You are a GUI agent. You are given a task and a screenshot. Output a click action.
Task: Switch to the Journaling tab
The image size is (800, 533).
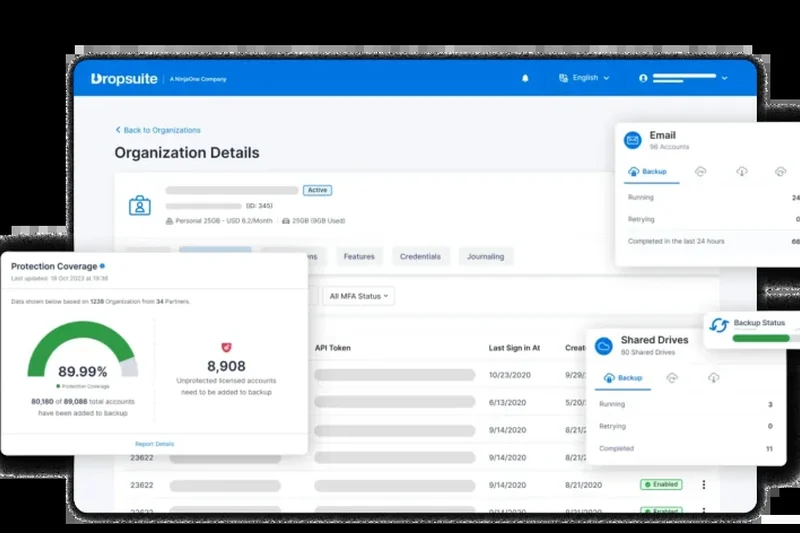486,257
